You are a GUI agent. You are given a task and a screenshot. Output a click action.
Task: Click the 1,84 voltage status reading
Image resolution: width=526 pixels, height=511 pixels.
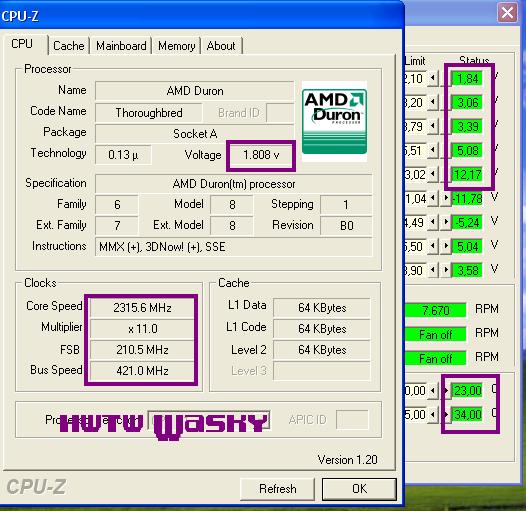467,79
